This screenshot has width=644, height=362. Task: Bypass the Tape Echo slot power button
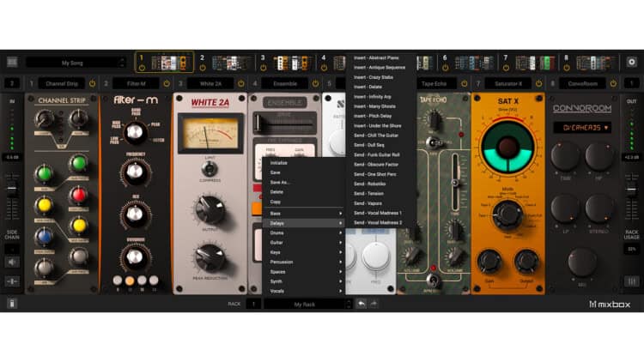(465, 84)
